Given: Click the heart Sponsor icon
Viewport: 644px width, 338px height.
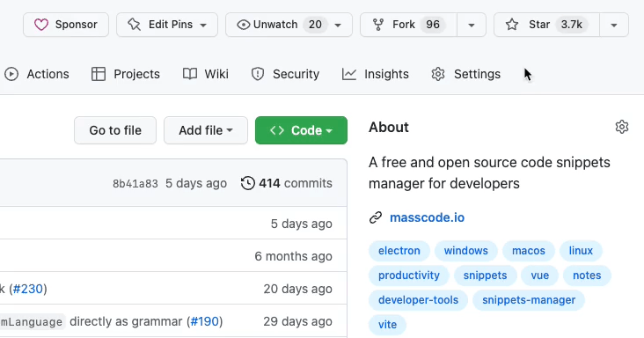Looking at the screenshot, I should [x=41, y=25].
